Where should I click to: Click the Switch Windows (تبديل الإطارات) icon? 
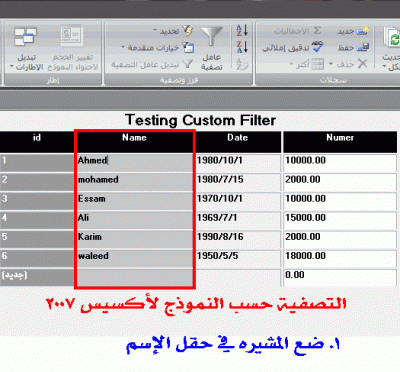tap(26, 36)
